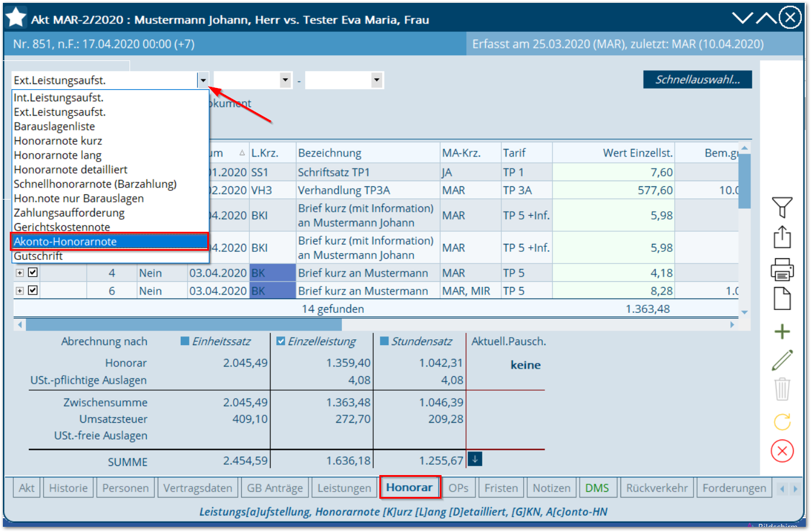Open the DMS tab
This screenshot has height=532, width=811.
tap(597, 488)
